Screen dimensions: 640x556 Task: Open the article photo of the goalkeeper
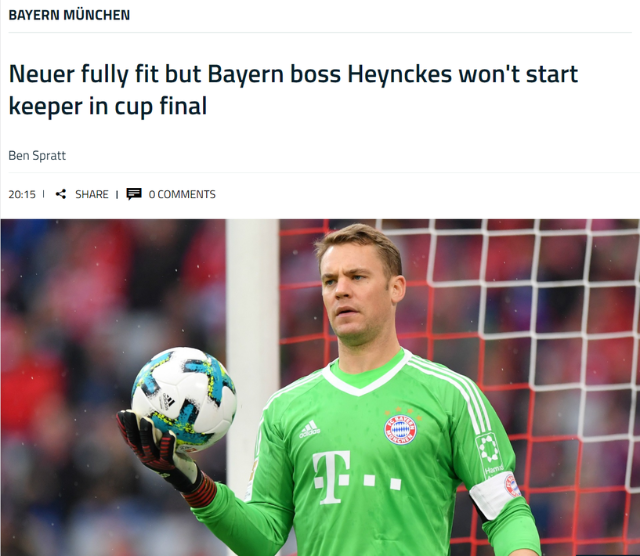tap(320, 387)
